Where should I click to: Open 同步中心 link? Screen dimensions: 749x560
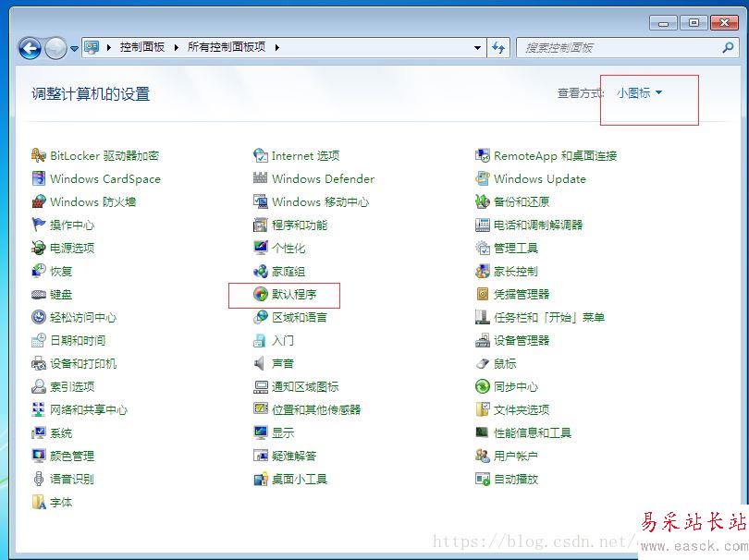point(516,386)
